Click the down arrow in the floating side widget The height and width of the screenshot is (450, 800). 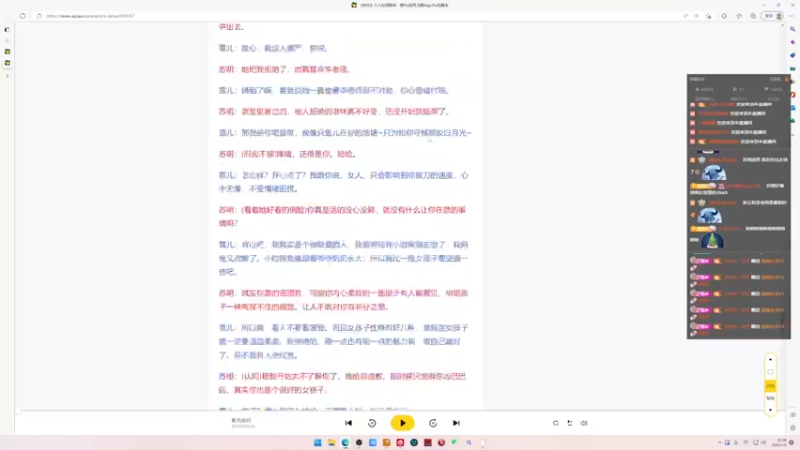click(x=770, y=410)
